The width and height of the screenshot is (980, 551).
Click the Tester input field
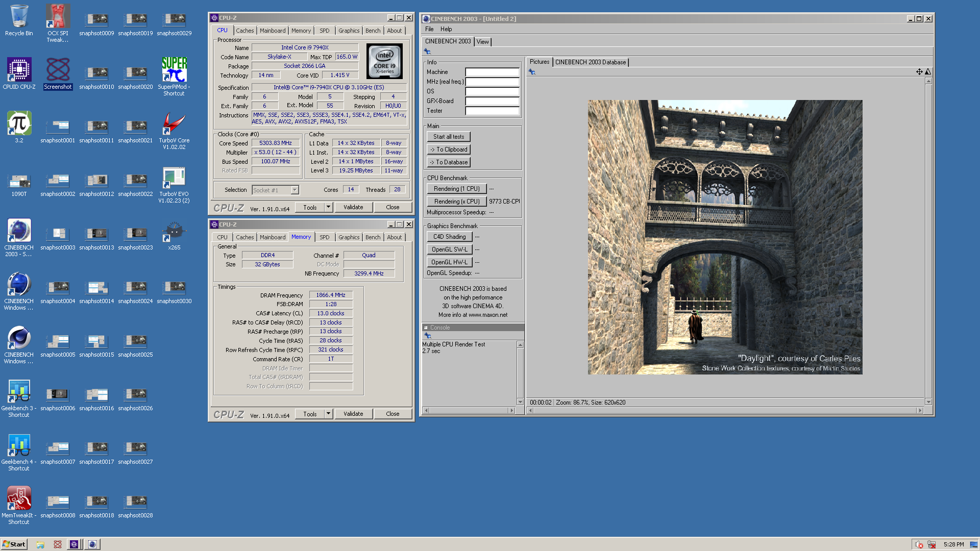[x=492, y=111]
